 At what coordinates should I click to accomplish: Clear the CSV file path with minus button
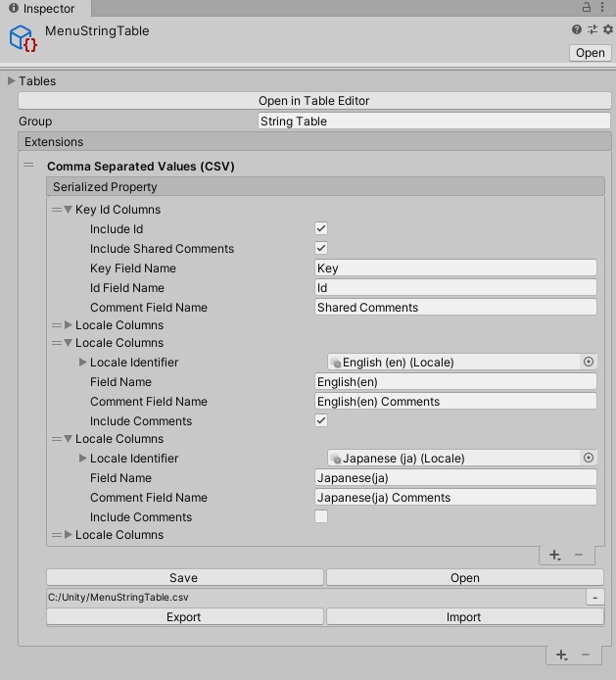coord(595,597)
